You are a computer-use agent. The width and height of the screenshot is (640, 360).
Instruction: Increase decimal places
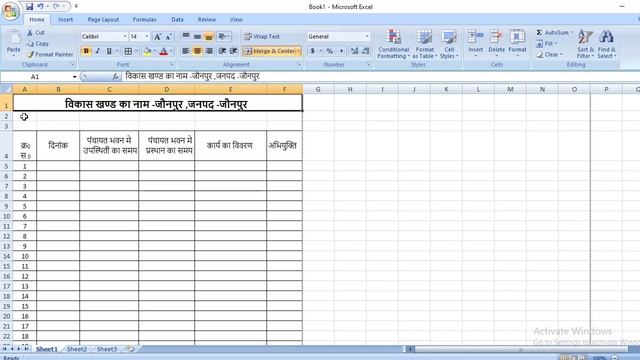[x=354, y=51]
